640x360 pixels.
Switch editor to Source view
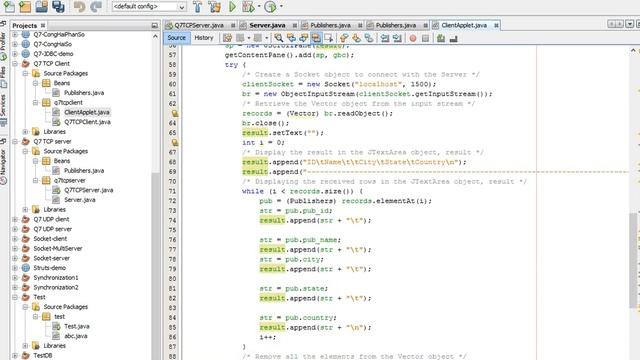tap(177, 38)
